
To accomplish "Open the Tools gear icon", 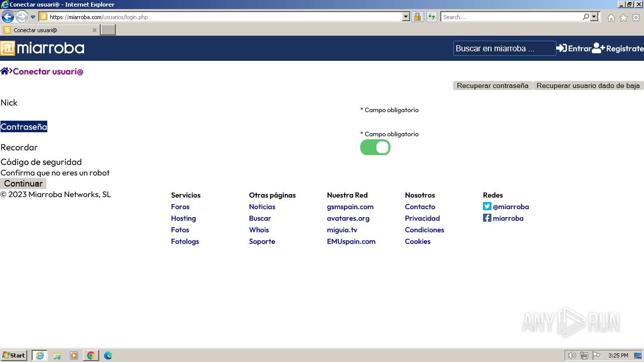I will [636, 18].
